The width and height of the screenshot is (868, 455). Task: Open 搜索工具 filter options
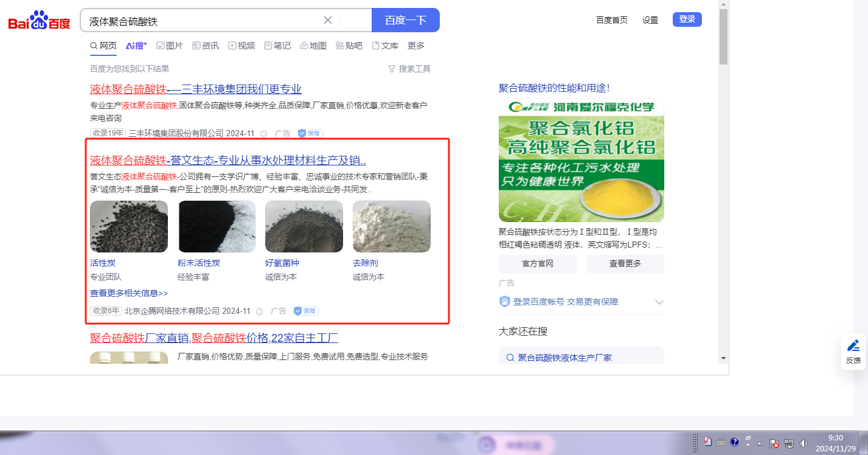click(409, 69)
